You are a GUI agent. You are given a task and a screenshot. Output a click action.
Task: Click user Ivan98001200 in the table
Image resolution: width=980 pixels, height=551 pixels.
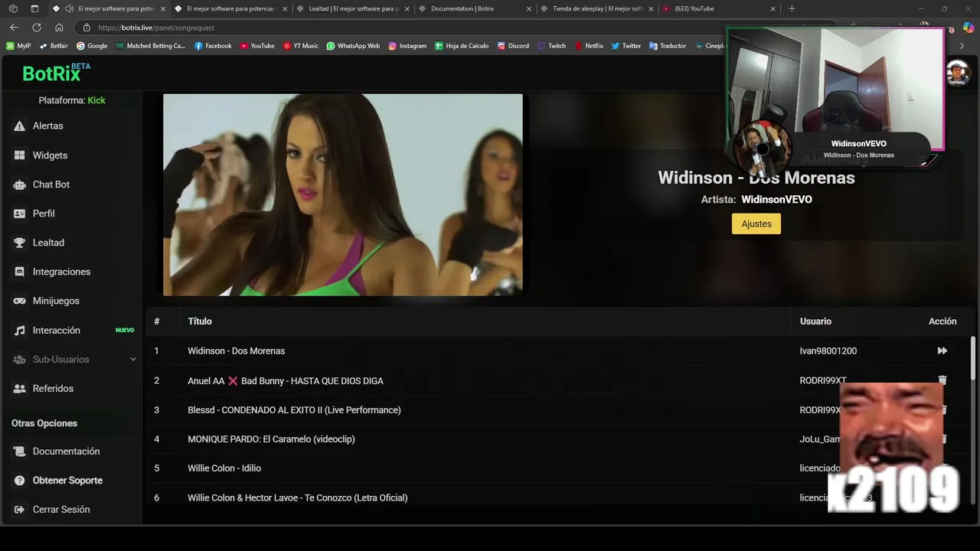coord(828,351)
